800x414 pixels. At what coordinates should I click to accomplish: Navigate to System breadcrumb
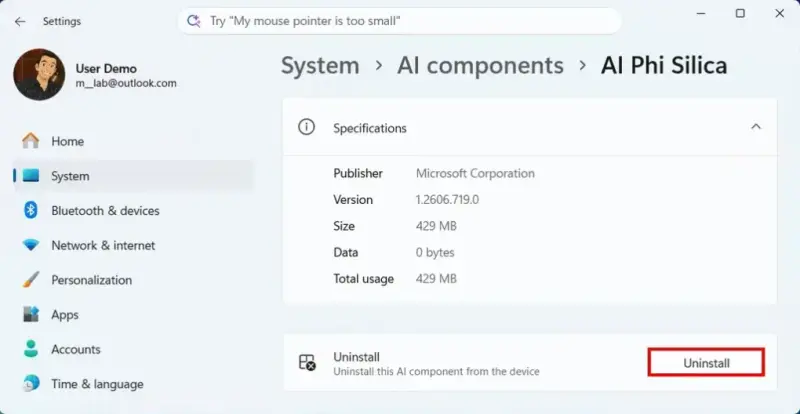[x=320, y=66]
